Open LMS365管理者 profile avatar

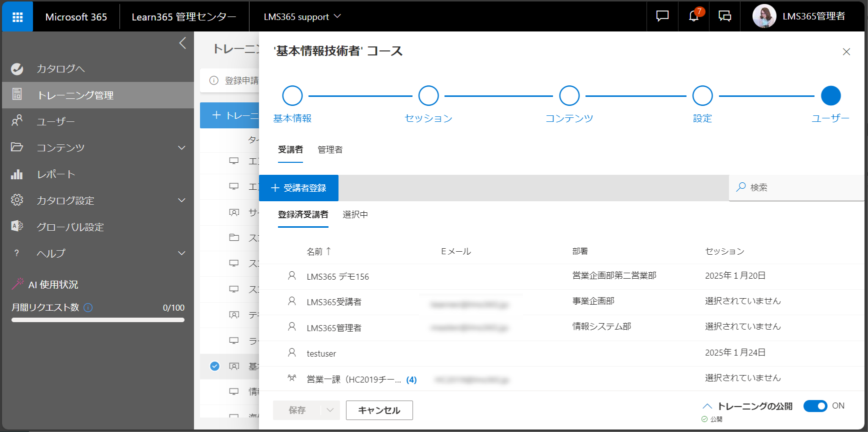(764, 16)
